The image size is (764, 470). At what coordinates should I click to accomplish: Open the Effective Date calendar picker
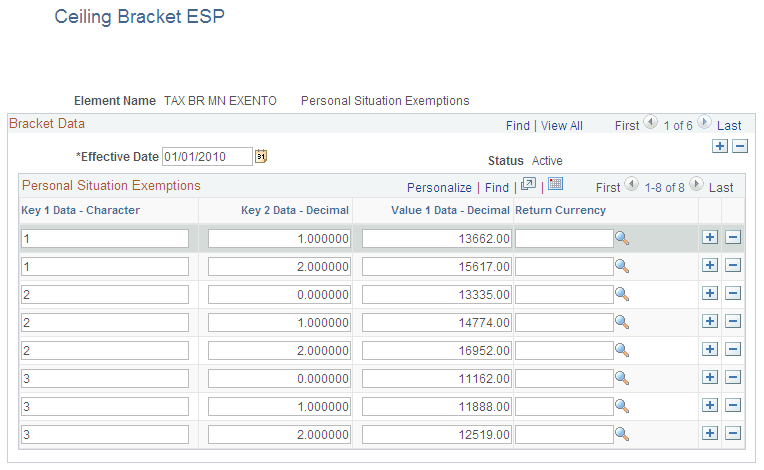click(x=261, y=156)
